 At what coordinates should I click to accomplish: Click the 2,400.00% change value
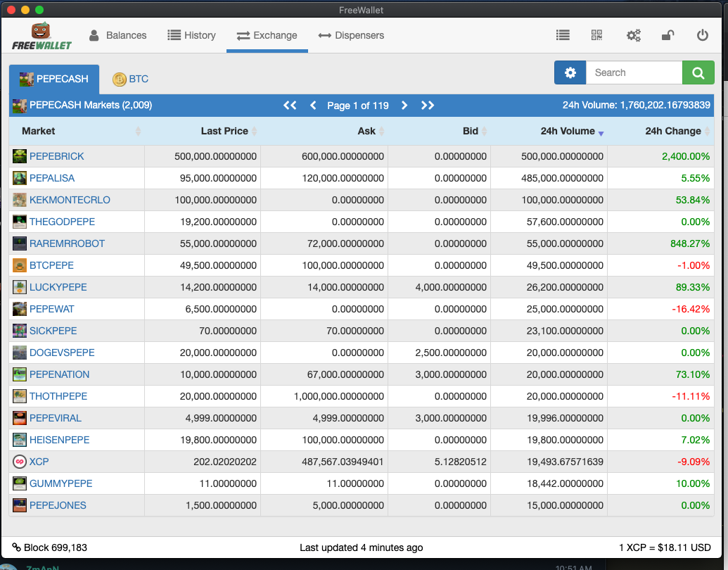click(686, 156)
